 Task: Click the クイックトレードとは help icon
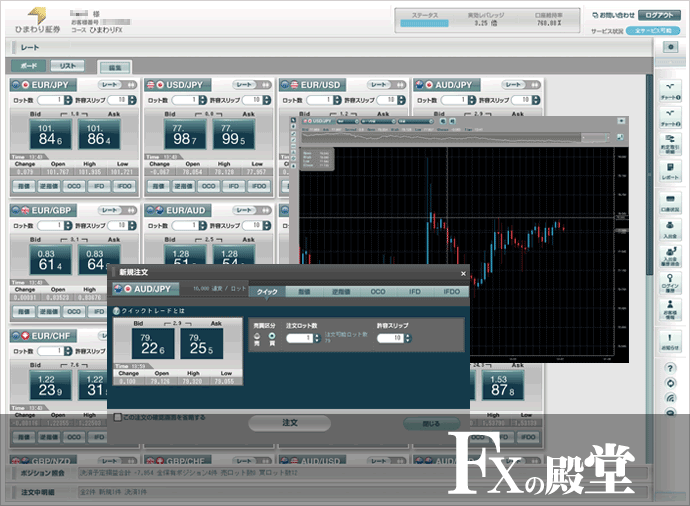tap(116, 311)
